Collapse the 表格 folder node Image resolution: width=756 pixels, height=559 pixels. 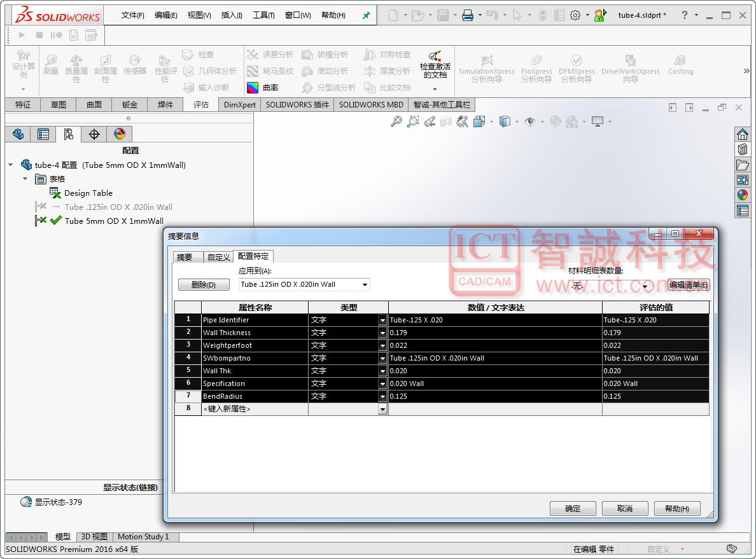[x=25, y=179]
